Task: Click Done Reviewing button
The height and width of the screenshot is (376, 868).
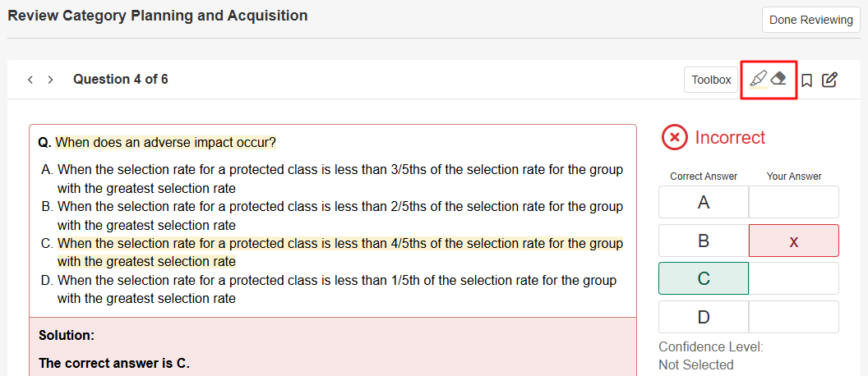Action: coord(811,20)
